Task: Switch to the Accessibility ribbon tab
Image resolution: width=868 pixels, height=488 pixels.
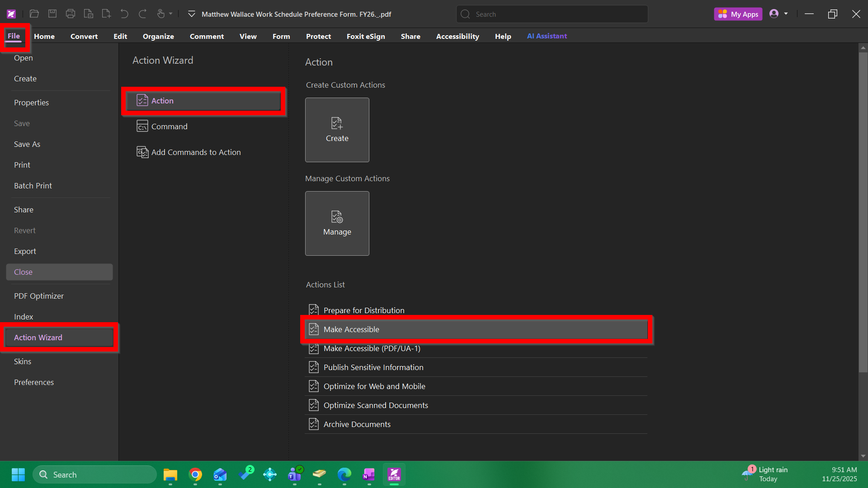Action: (x=457, y=36)
